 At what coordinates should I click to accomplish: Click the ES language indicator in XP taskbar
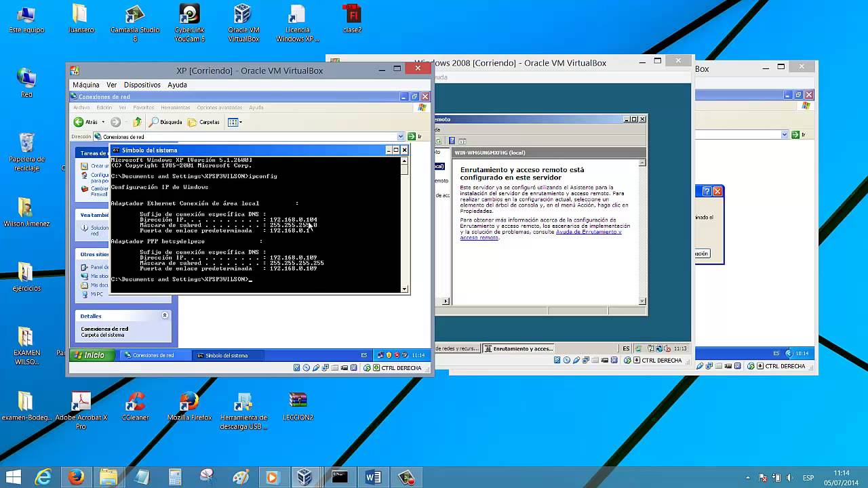(364, 355)
